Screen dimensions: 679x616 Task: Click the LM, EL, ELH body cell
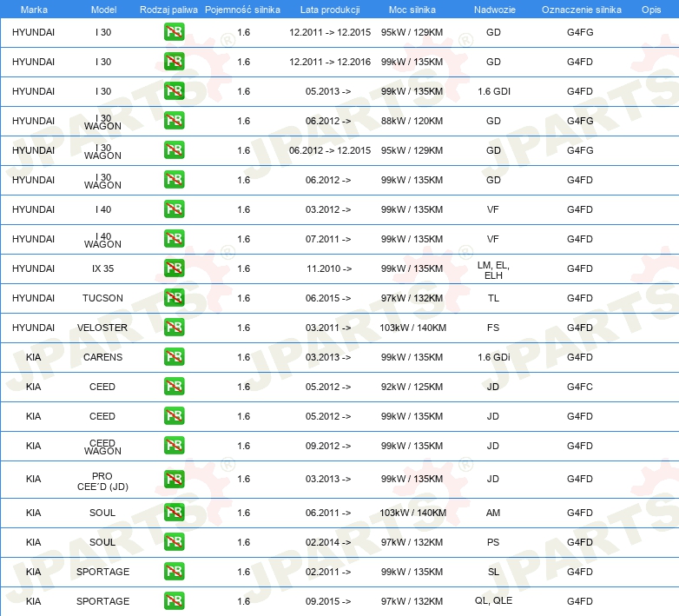pyautogui.click(x=493, y=270)
